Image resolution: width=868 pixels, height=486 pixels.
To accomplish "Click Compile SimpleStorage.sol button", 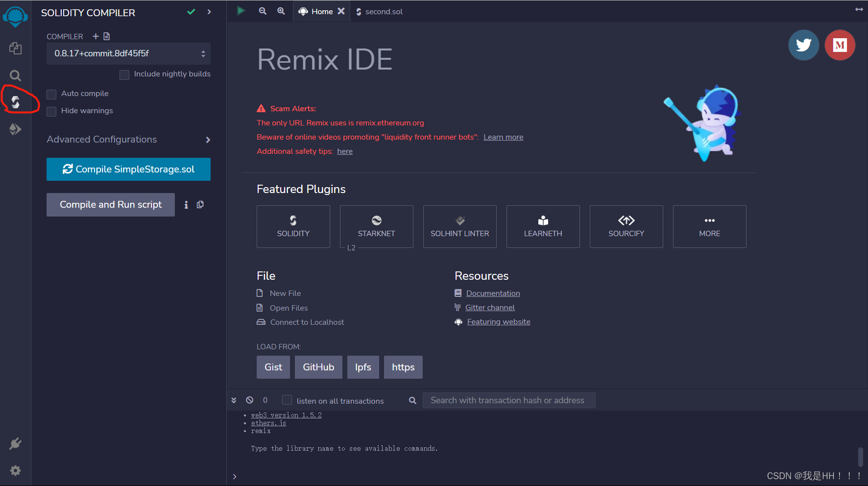I will 128,169.
